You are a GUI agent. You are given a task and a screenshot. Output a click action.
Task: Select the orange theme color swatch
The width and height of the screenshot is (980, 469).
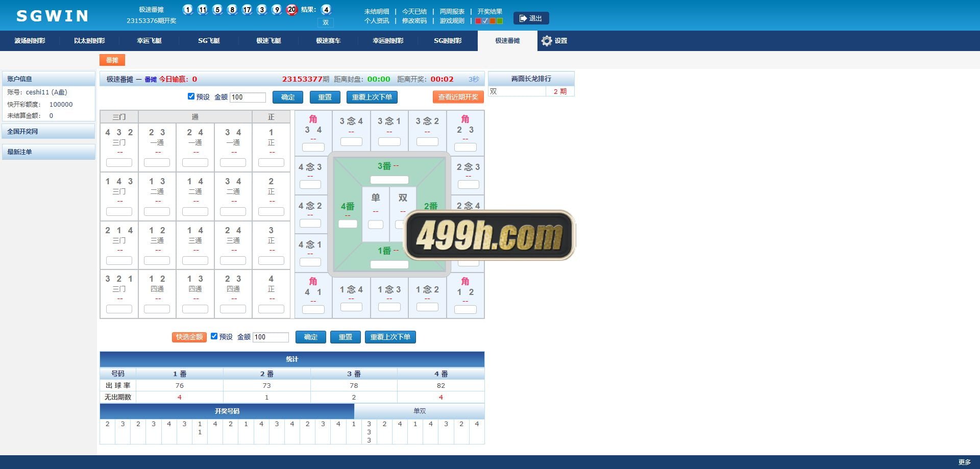click(x=493, y=21)
